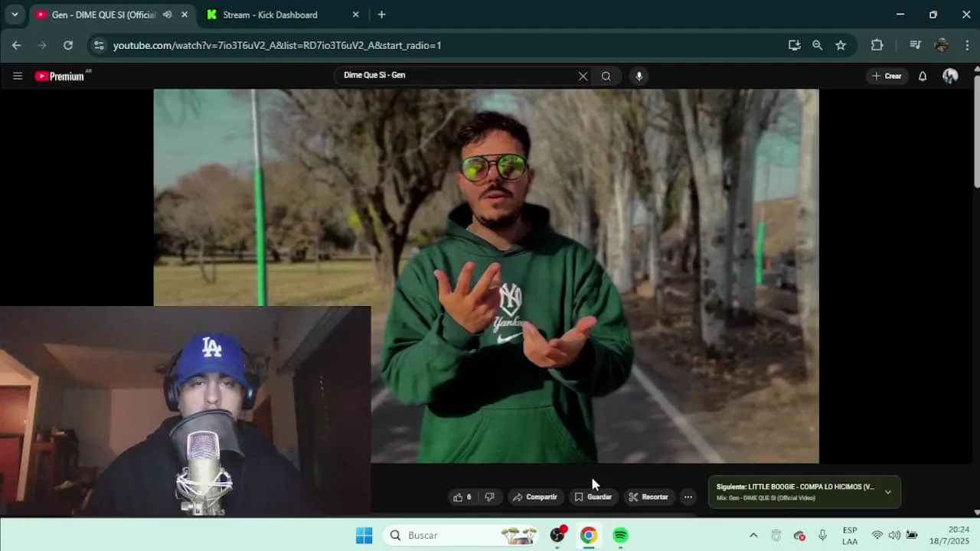The height and width of the screenshot is (551, 980).
Task: Open the Chrome extensions puzzle icon
Action: click(877, 45)
